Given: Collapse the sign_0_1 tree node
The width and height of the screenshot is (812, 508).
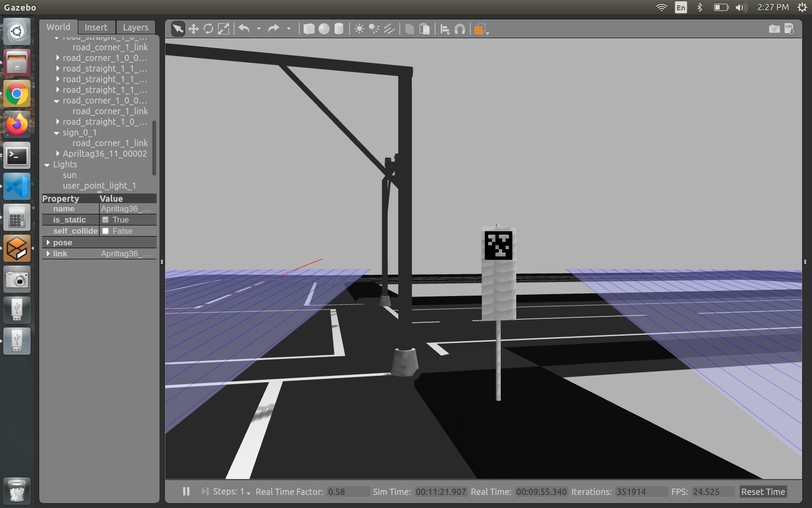Looking at the screenshot, I should pos(57,133).
